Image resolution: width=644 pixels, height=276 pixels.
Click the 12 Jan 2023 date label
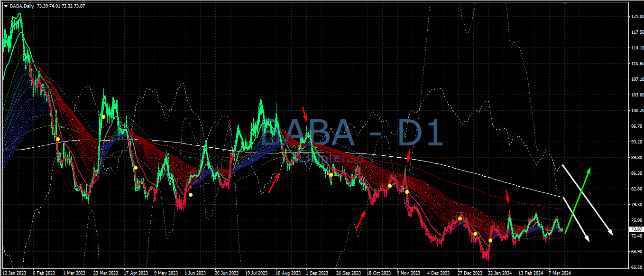click(14, 273)
